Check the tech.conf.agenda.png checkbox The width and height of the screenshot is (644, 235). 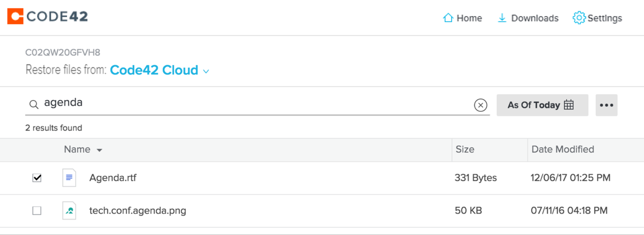pyautogui.click(x=37, y=211)
